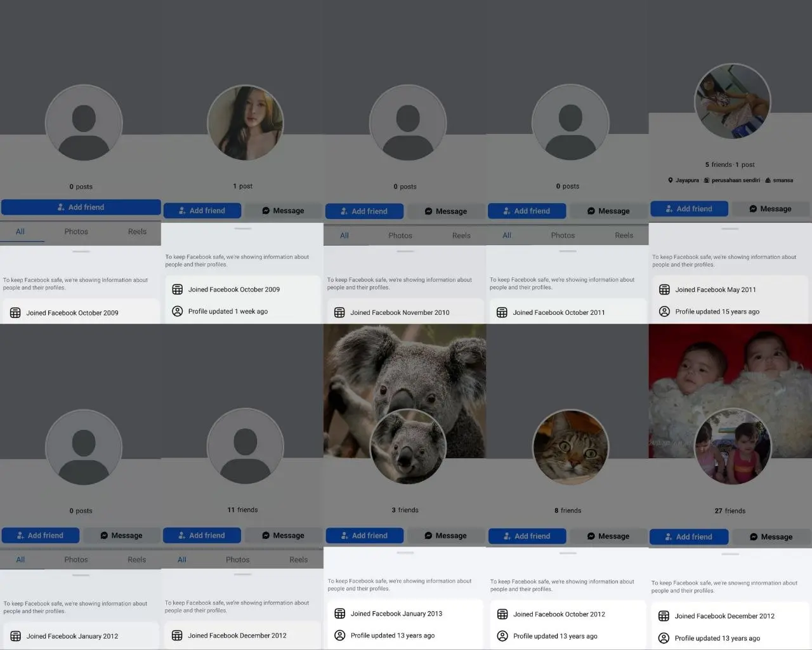
Task: Click the person icon beside Profile updated 1 week ago
Action: (178, 311)
